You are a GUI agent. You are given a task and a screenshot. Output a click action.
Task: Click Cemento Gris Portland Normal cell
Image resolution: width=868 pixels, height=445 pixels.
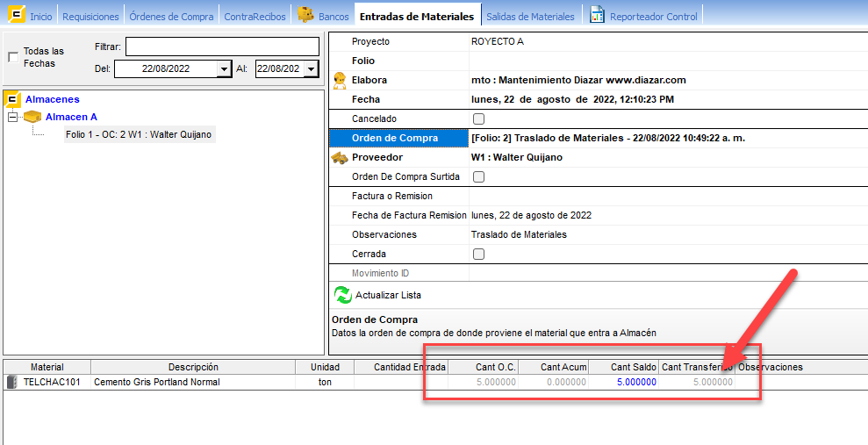pyautogui.click(x=193, y=383)
